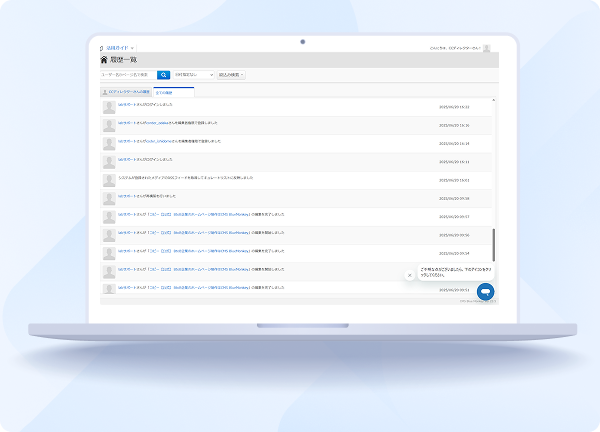Click the 09:57 timestamp in the history list
Viewport: 600px width, 432px height.
tap(454, 217)
